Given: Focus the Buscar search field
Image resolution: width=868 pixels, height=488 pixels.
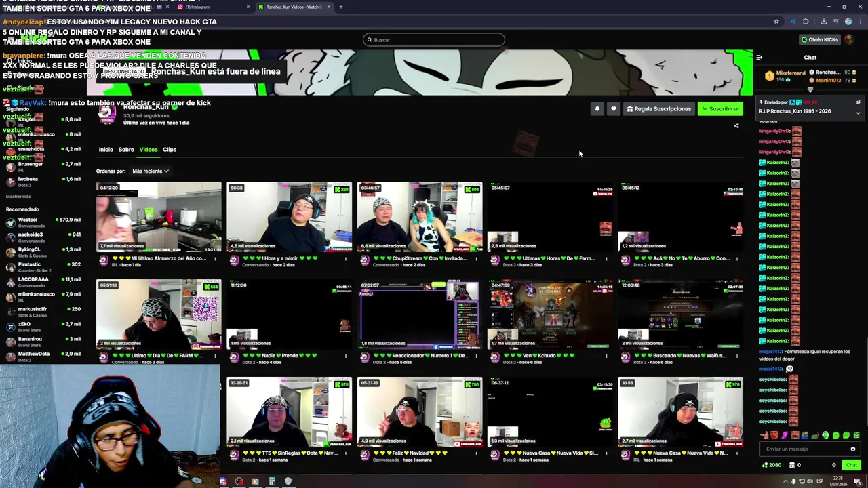Looking at the screenshot, I should point(434,40).
